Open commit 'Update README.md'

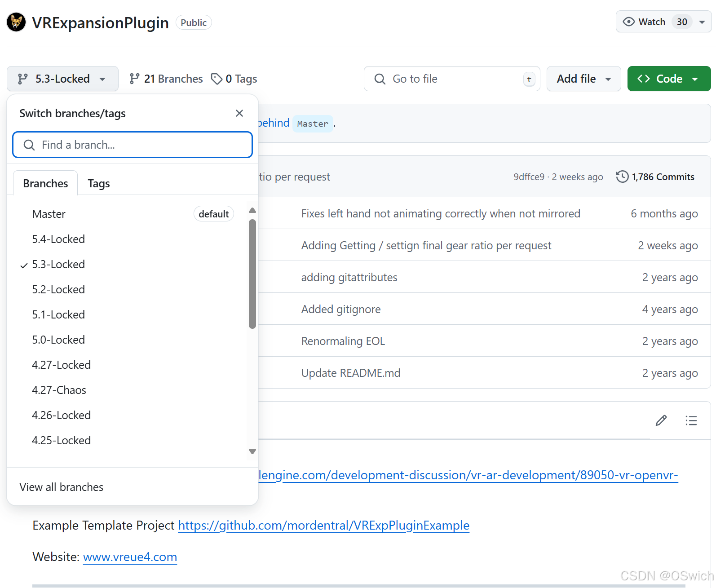click(351, 373)
